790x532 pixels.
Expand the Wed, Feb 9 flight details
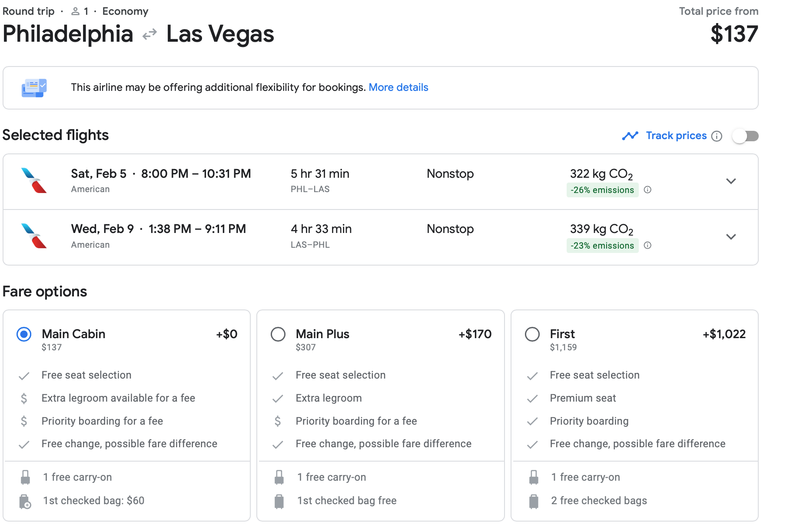coord(731,237)
